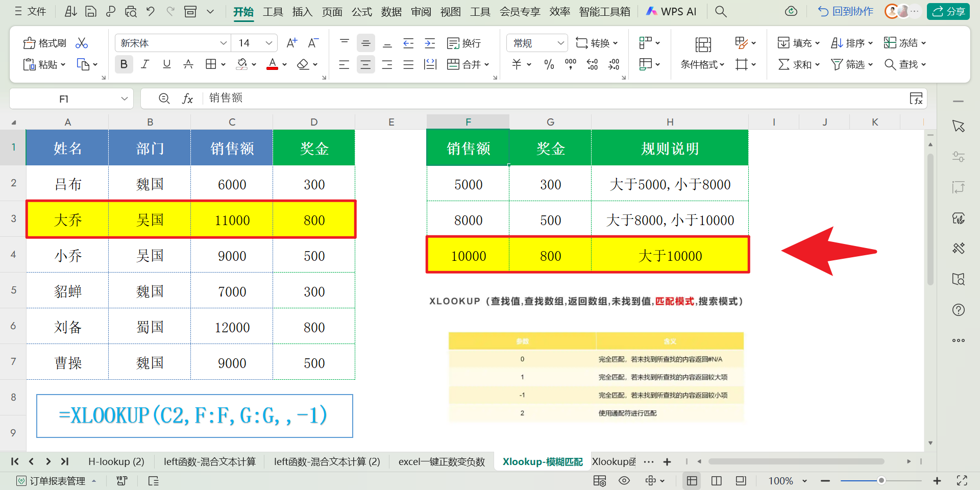Screen dimensions: 980x490
Task: Click the formula bar input showing 销售额
Action: (x=556, y=98)
